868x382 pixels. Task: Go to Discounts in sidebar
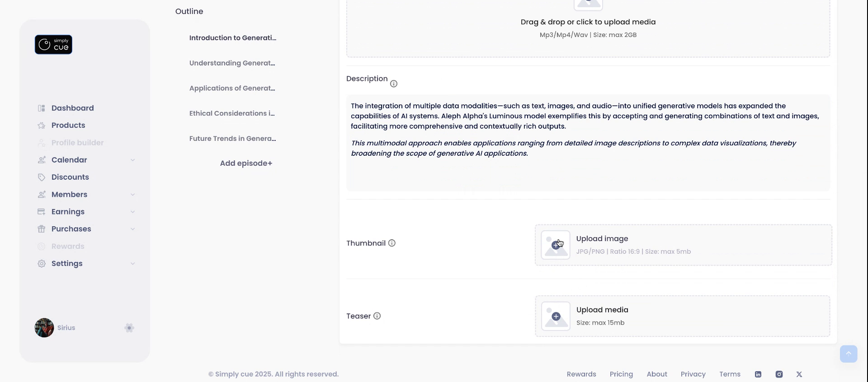pyautogui.click(x=70, y=177)
